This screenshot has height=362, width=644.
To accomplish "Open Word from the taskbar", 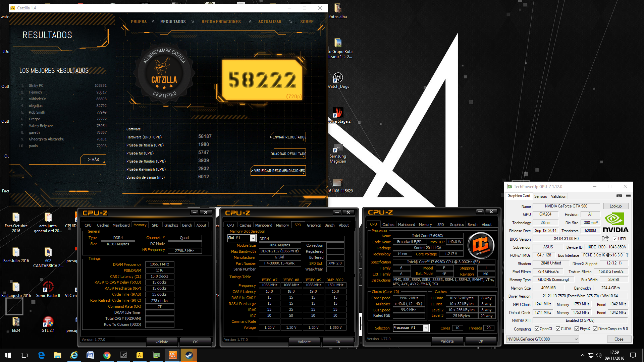I will [91, 355].
